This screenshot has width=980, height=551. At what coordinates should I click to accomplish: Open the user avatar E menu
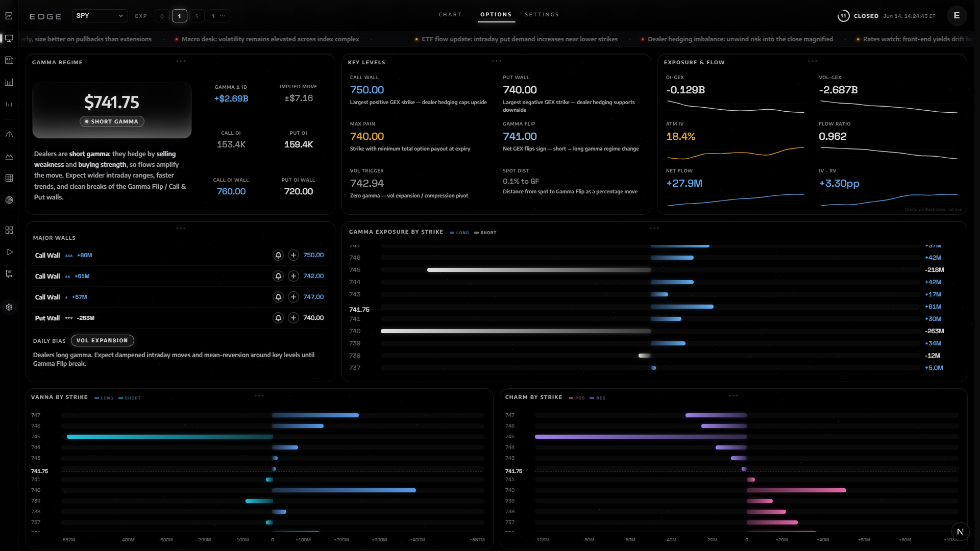click(957, 16)
